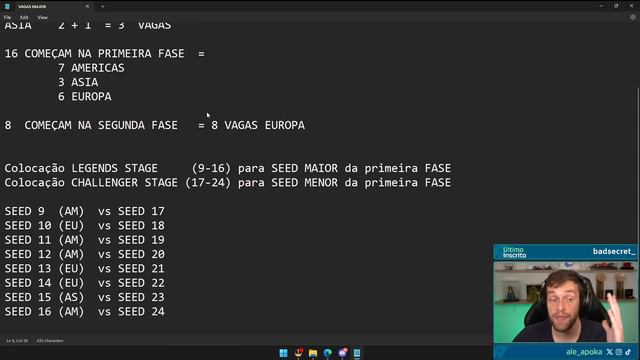Screen dimensions: 640x360
Task: Open Notepad settings gear icon
Action: tap(633, 17)
